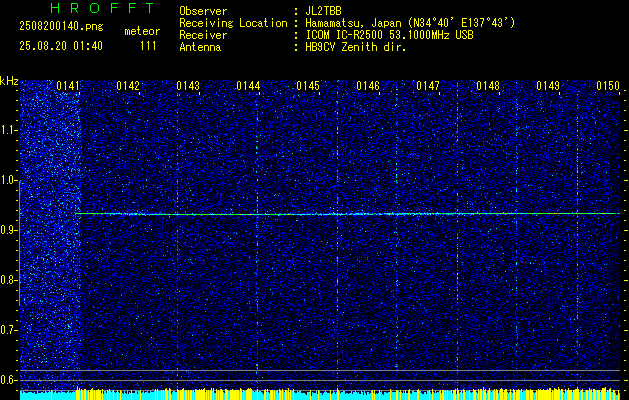The image size is (629, 400).
Task: Click the 0146 time marker
Action: (x=368, y=86)
